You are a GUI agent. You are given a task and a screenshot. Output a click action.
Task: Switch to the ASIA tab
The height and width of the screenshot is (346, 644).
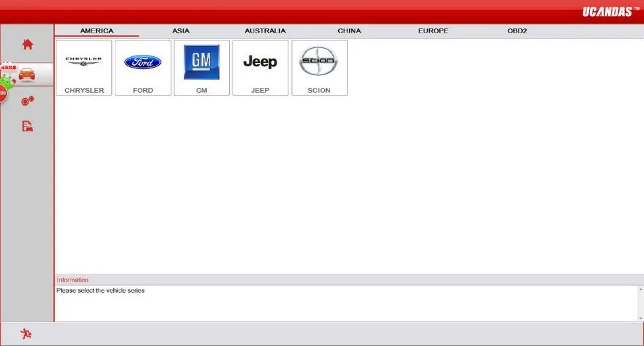click(181, 30)
